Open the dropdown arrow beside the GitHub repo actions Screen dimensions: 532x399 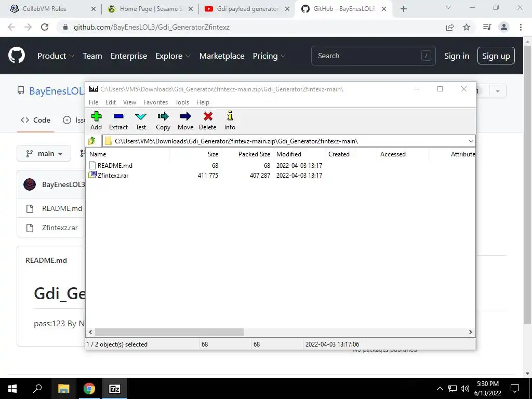[x=497, y=91]
